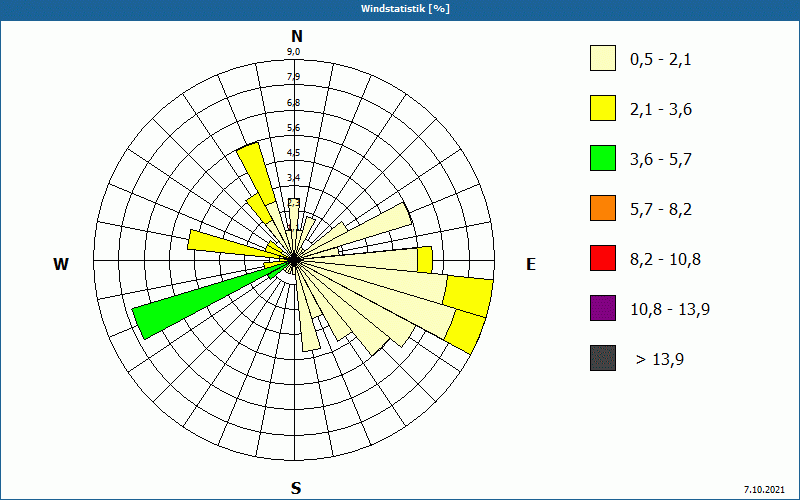The image size is (800, 500).
Task: Click the E compass label
Action: click(x=531, y=264)
